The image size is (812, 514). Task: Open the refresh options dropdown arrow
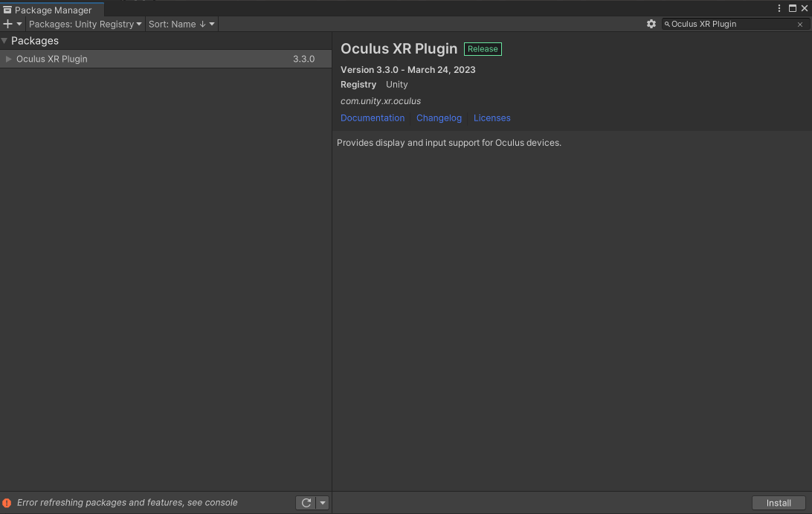pyautogui.click(x=322, y=503)
